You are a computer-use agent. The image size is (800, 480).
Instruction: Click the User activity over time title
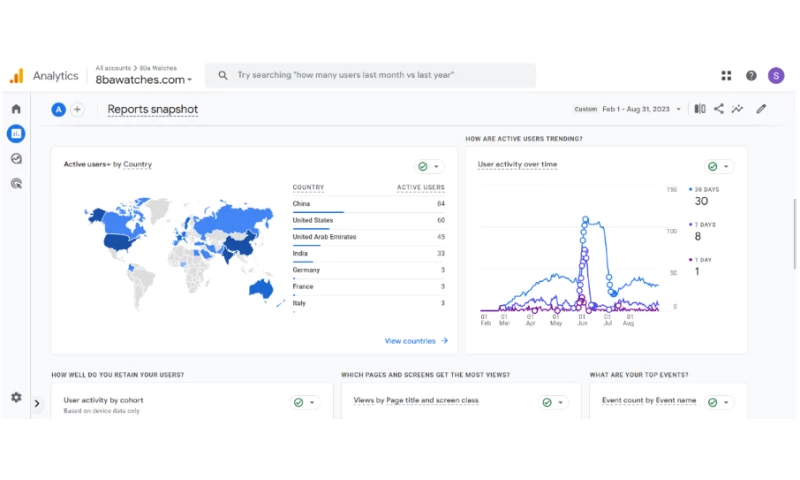tap(517, 164)
